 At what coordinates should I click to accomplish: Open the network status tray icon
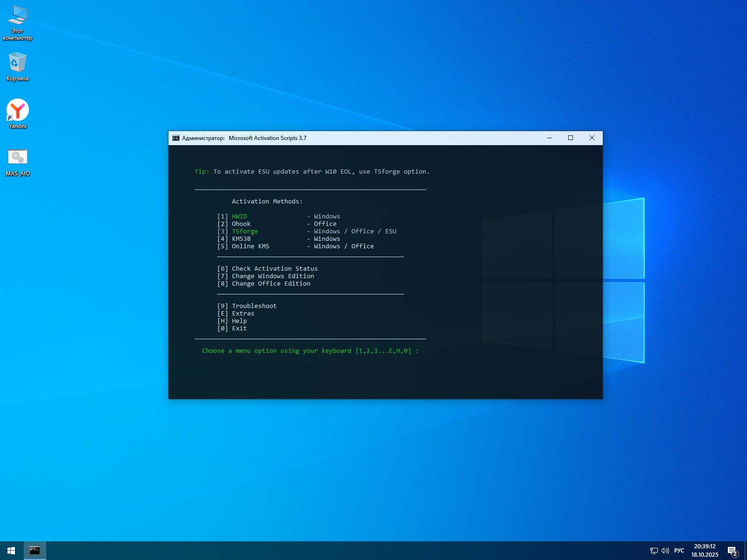(654, 551)
